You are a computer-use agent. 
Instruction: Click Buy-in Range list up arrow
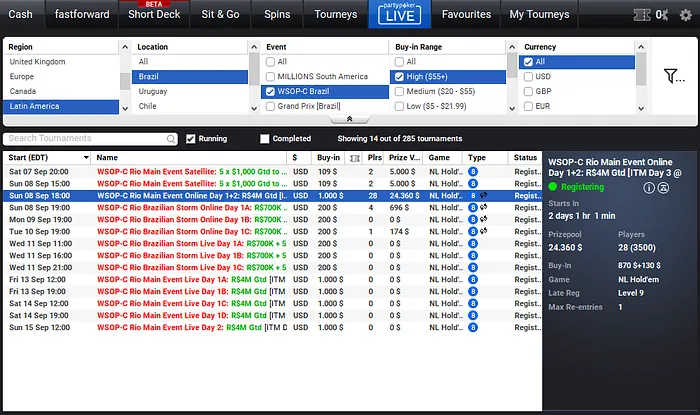(512, 47)
